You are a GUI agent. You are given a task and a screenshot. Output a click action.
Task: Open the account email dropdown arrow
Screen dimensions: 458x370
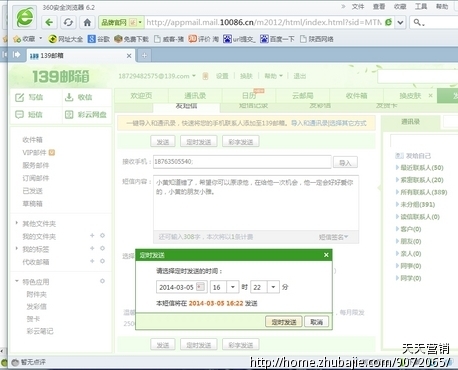click(x=194, y=76)
